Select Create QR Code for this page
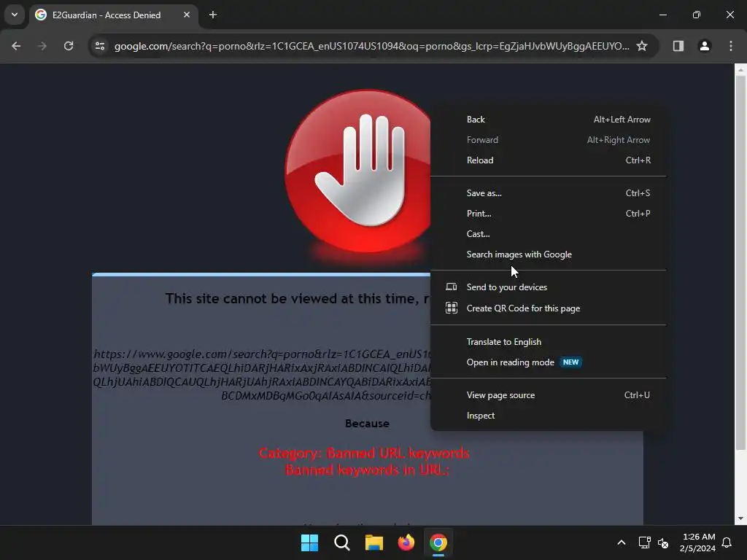The image size is (747, 560). (x=549, y=308)
